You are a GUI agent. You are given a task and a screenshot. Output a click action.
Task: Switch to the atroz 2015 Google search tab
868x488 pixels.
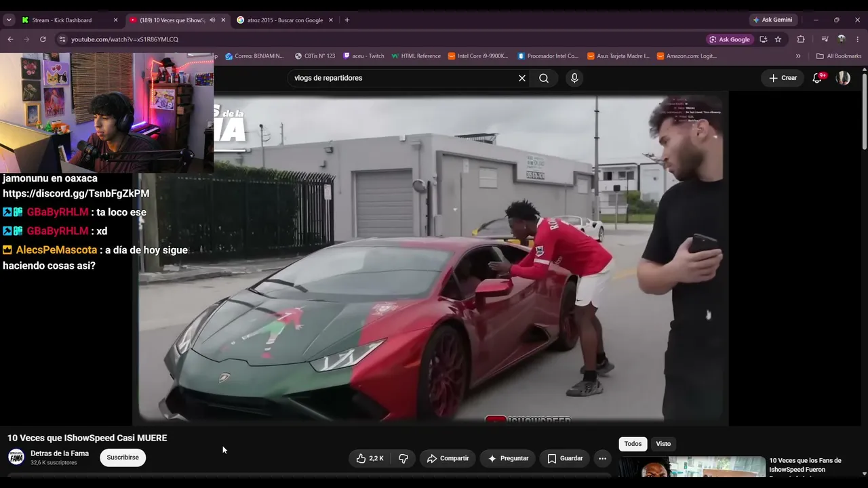(x=285, y=20)
